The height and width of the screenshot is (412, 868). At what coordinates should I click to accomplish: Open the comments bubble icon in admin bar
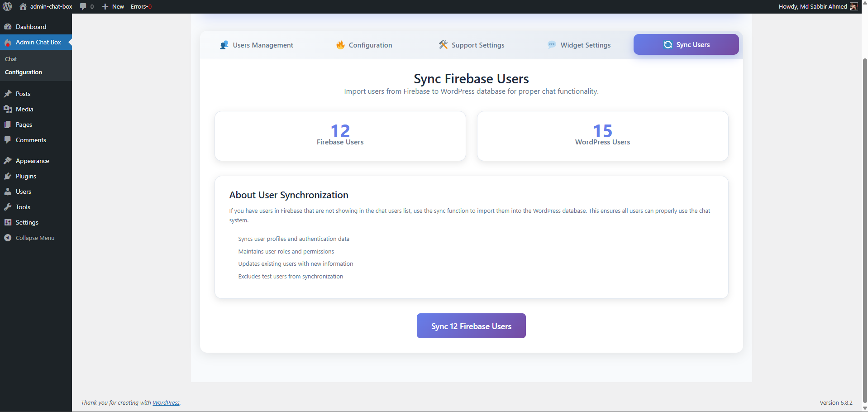point(83,6)
